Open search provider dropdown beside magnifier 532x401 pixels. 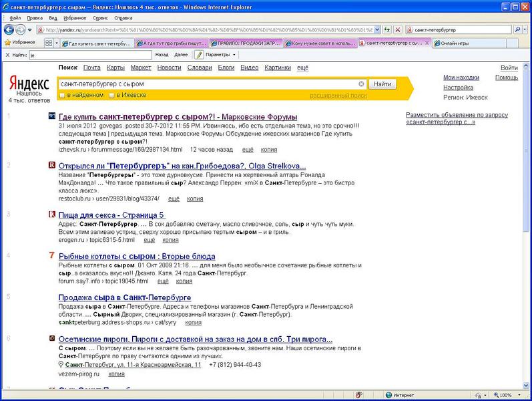[525, 30]
